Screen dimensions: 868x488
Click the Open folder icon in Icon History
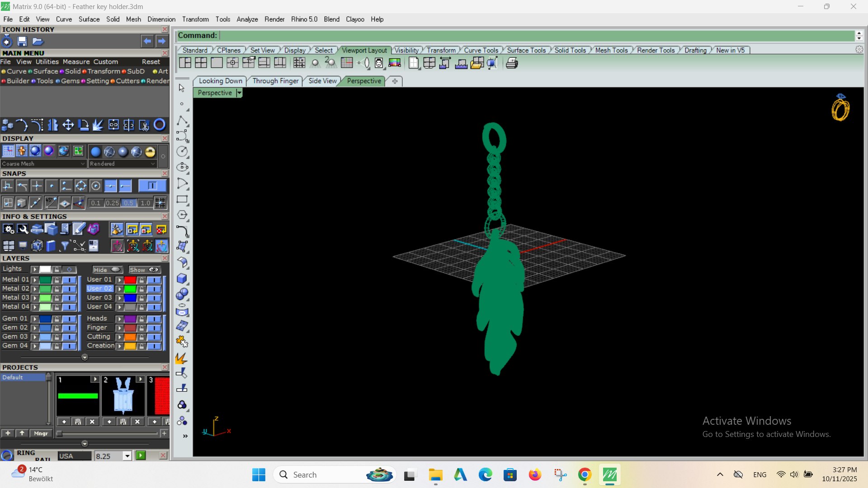(38, 42)
